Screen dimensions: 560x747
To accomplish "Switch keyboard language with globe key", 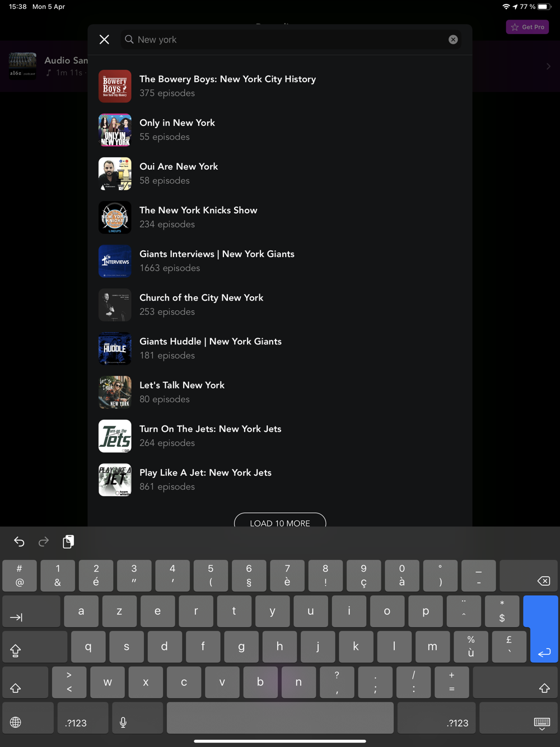I will (28, 718).
